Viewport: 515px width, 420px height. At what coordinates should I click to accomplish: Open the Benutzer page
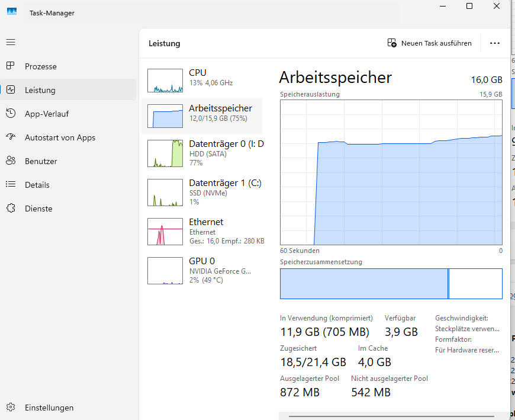[68, 161]
